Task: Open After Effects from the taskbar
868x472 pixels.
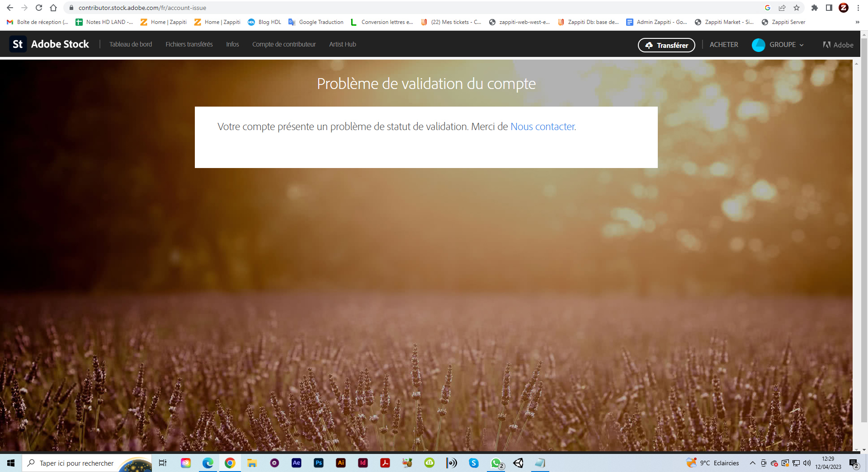Action: [296, 463]
